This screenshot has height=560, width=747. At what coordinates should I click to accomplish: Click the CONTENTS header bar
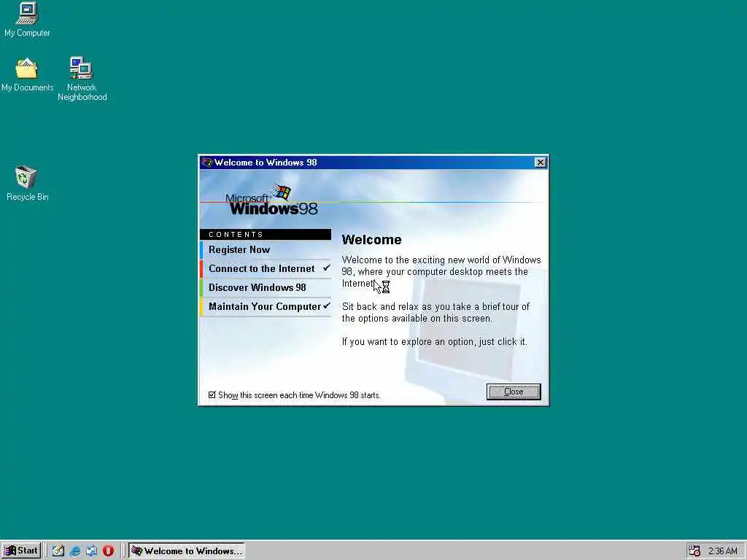pyautogui.click(x=266, y=234)
